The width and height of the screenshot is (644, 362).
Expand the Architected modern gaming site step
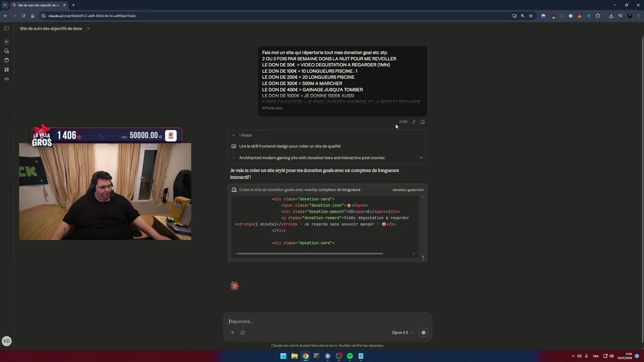pyautogui.click(x=327, y=158)
